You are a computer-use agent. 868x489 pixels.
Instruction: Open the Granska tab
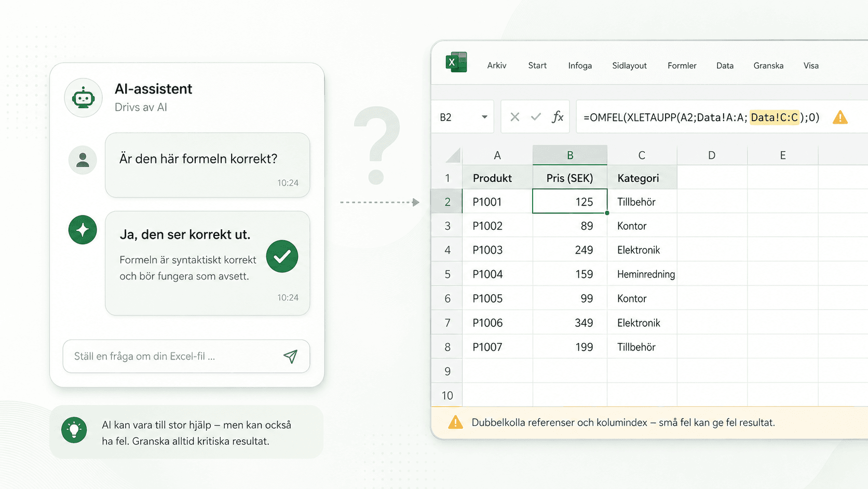(768, 65)
